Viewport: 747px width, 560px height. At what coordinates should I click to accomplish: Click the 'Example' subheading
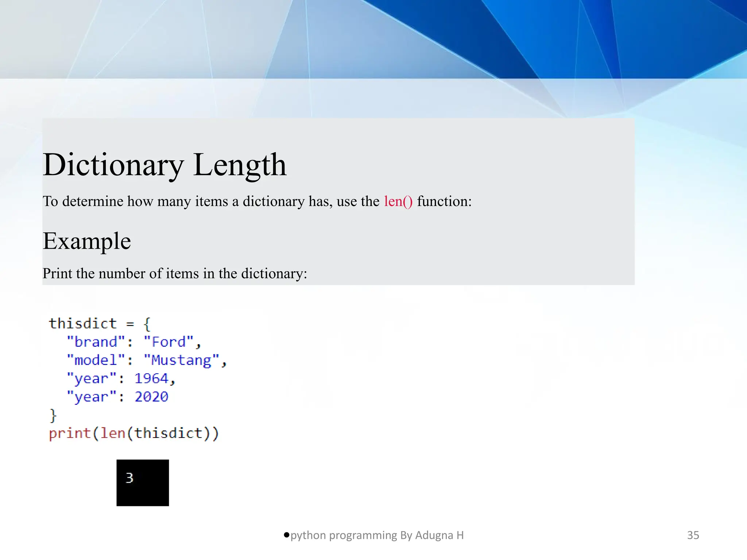[87, 241]
